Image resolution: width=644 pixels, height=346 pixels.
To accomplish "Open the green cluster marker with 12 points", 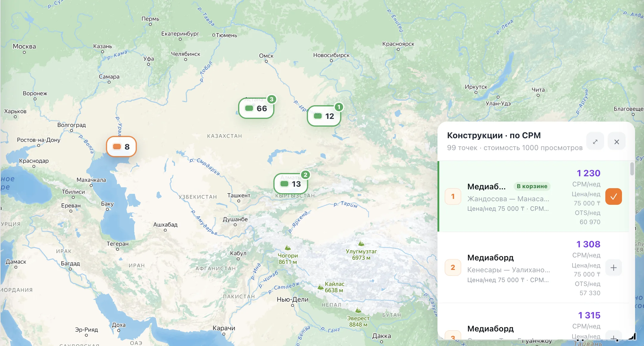I will point(324,116).
